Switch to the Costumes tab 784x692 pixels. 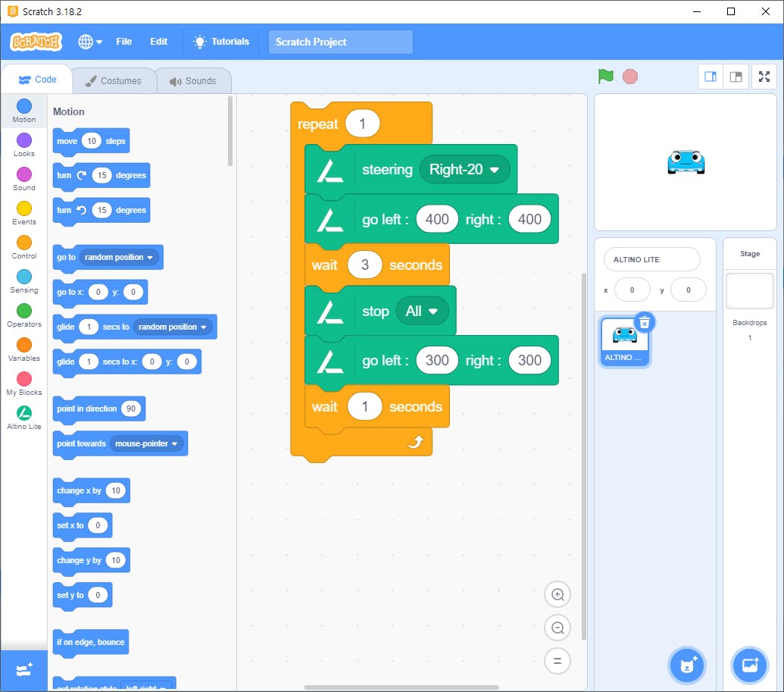[x=113, y=81]
